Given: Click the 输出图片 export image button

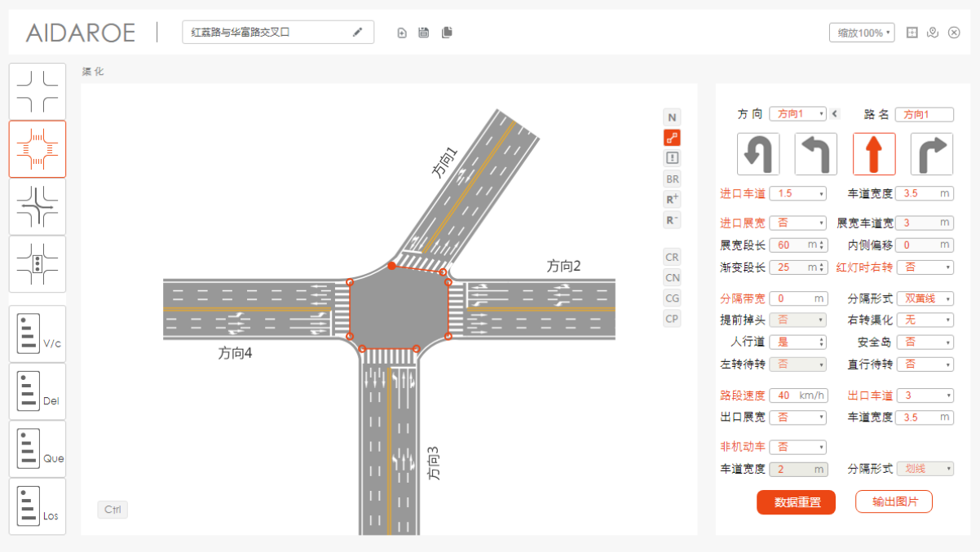Looking at the screenshot, I should [894, 501].
